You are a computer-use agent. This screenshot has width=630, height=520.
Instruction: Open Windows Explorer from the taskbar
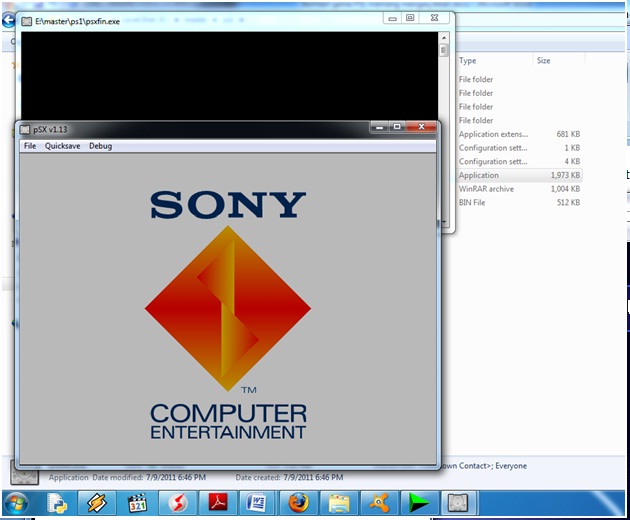pos(338,503)
